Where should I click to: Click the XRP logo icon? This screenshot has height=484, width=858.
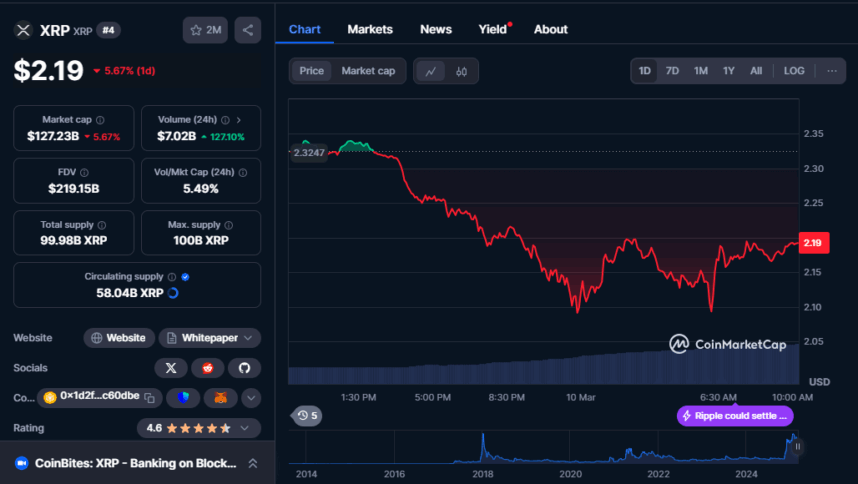pos(23,30)
